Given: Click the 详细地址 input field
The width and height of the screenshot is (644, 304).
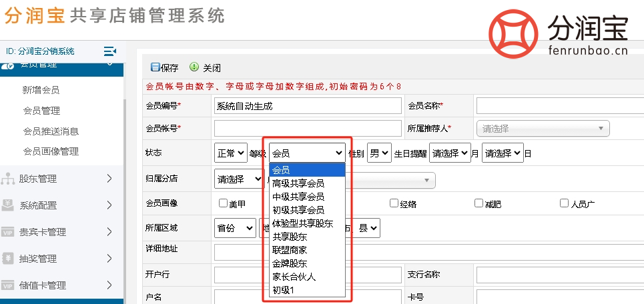Looking at the screenshot, I should point(429,252).
